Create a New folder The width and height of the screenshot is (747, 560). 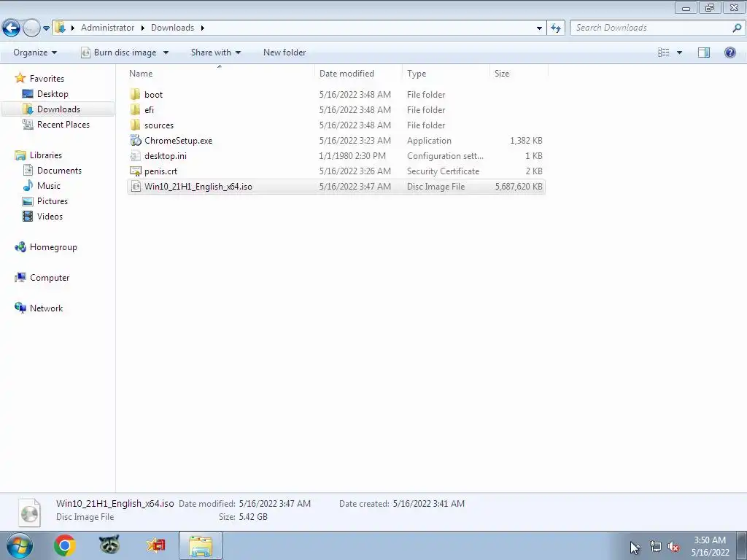click(285, 52)
